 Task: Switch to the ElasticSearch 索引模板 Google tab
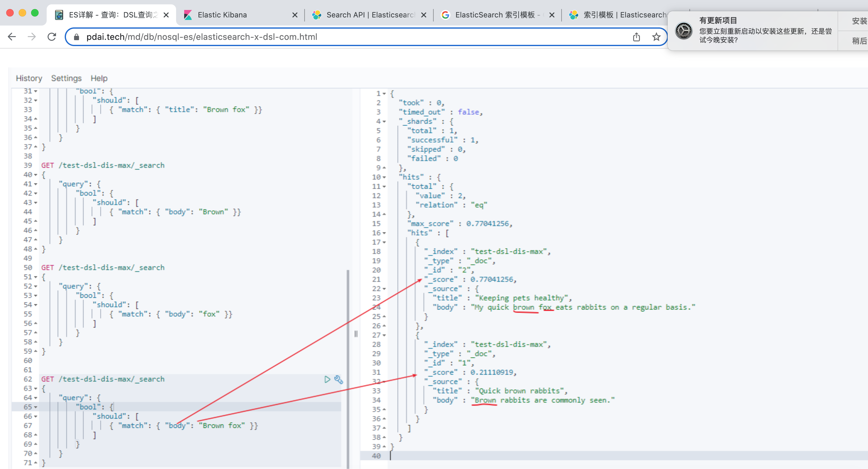point(498,15)
